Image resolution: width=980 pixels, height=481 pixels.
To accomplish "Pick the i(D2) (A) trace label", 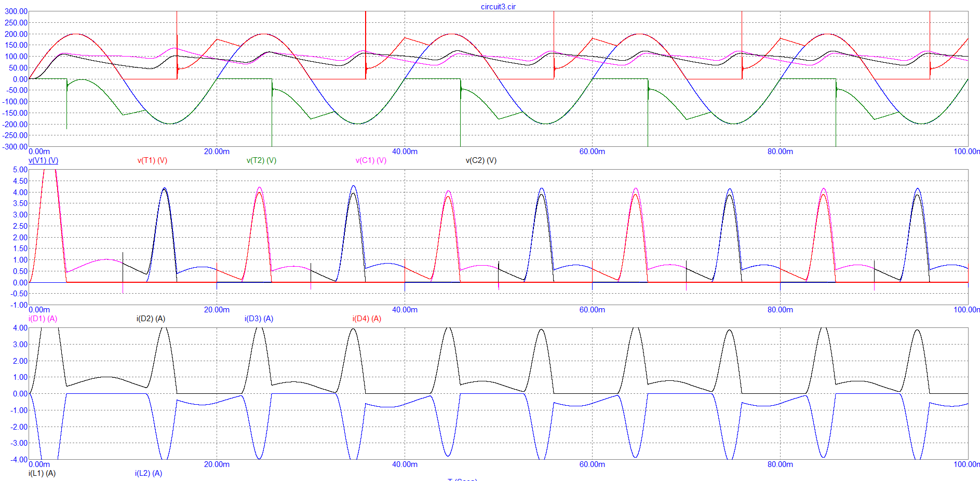I will [x=151, y=319].
